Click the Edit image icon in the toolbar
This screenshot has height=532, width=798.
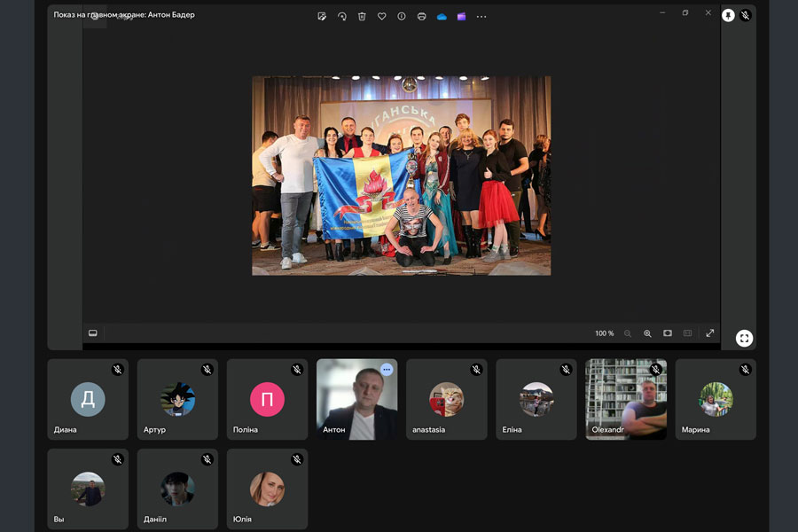pos(322,16)
